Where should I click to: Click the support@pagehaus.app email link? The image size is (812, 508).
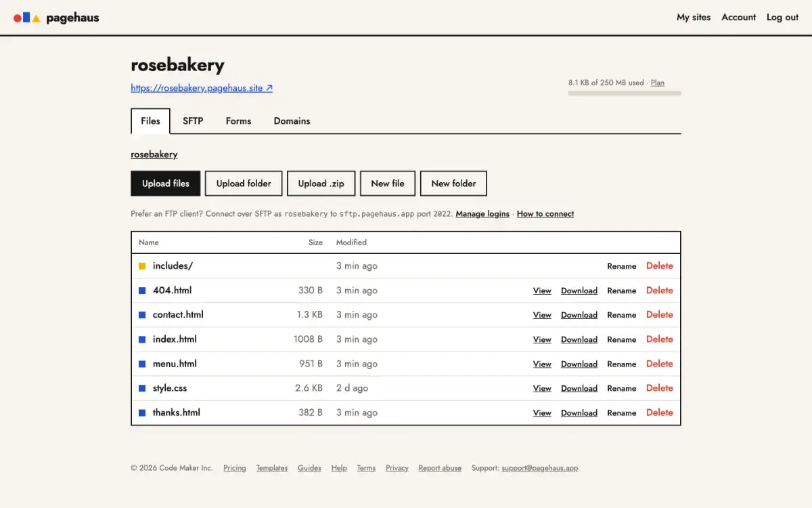click(540, 468)
